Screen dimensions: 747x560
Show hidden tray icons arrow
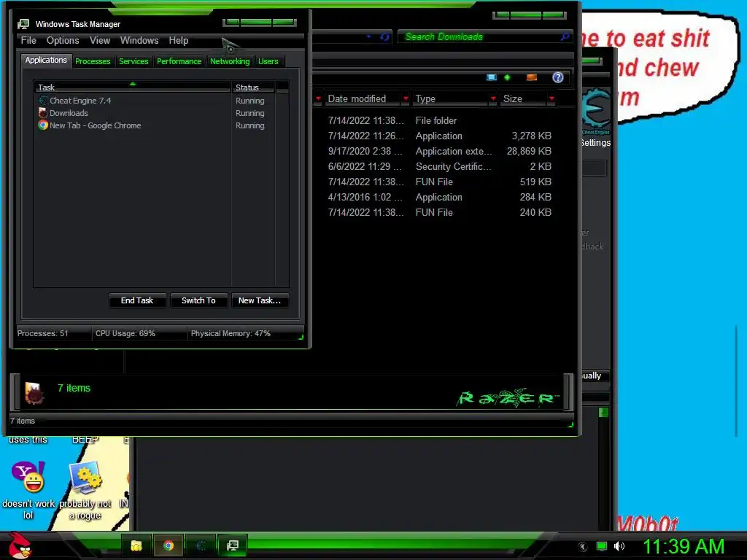582,547
